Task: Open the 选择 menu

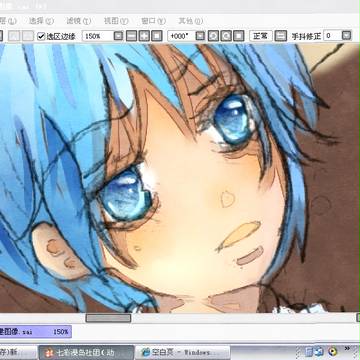Action: click(x=41, y=21)
